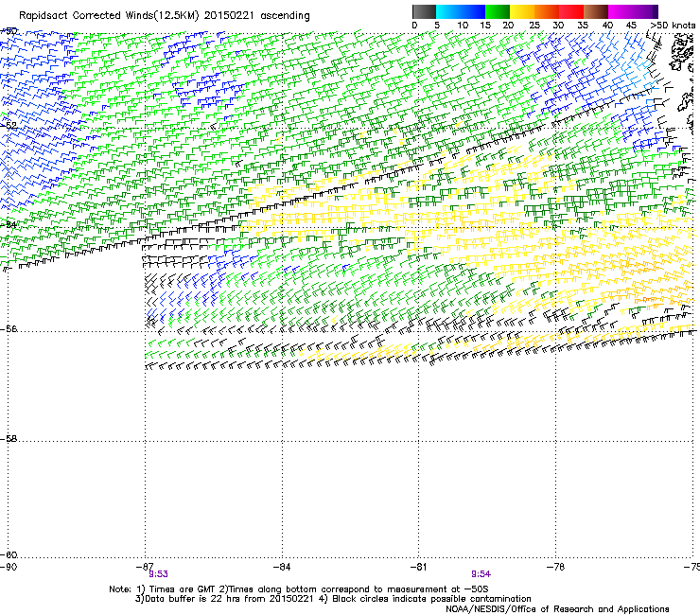
Task: Click the NOAA/NESDIS credit line
Action: point(557,609)
